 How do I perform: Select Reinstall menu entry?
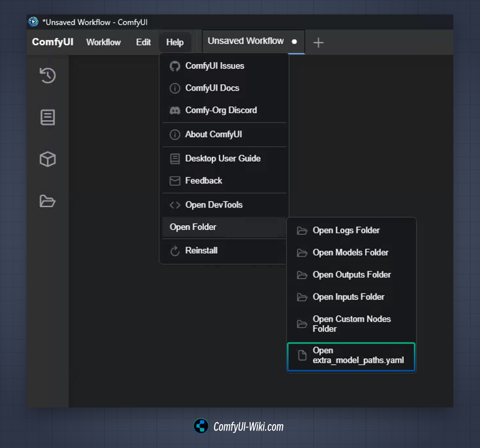pos(224,251)
